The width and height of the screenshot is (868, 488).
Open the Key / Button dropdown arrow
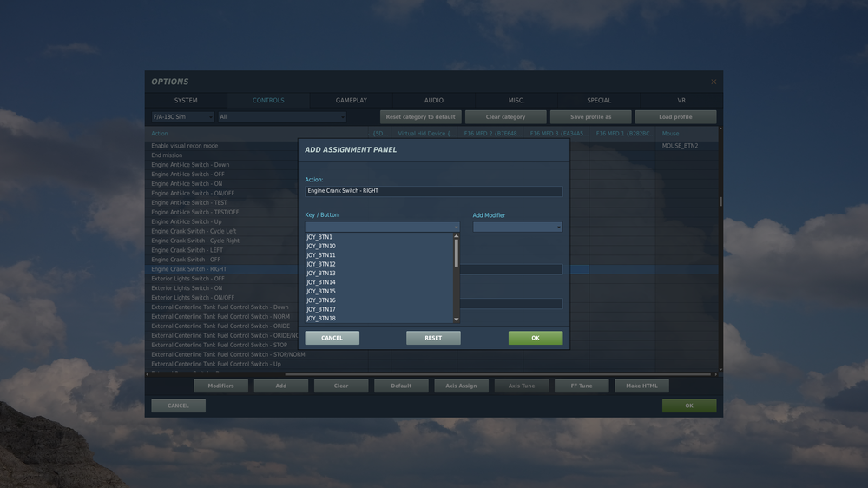(457, 228)
